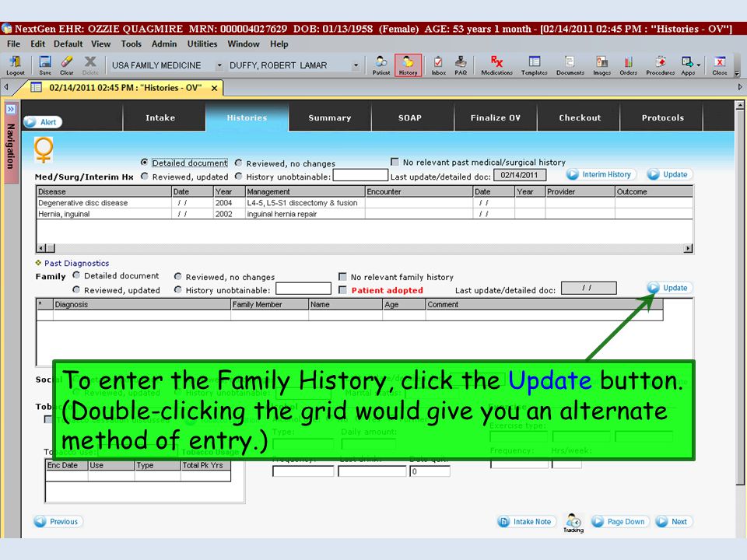Click the Page Down button
This screenshot has height=560, width=747.
pos(620,521)
